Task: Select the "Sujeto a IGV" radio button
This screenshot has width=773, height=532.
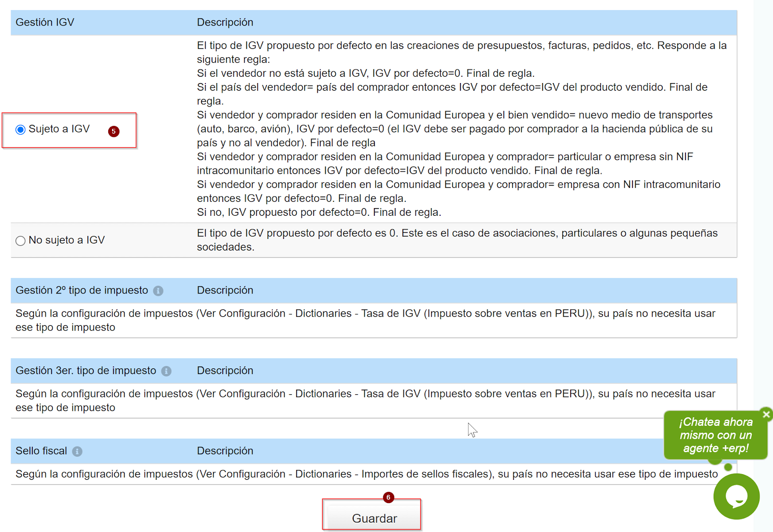Action: (20, 130)
